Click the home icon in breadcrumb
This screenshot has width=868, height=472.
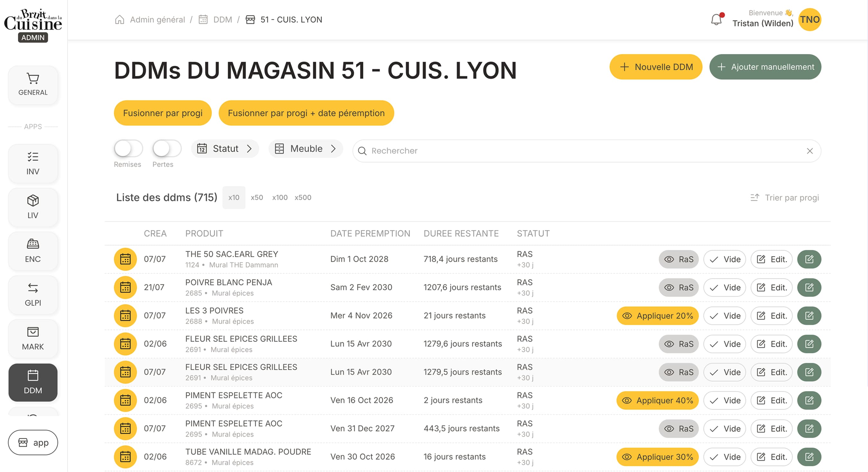[120, 20]
